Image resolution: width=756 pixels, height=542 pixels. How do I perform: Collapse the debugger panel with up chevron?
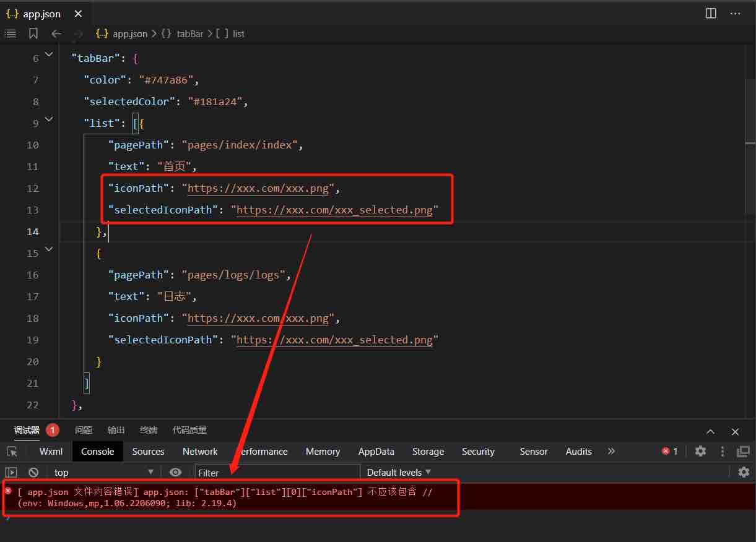click(x=711, y=431)
